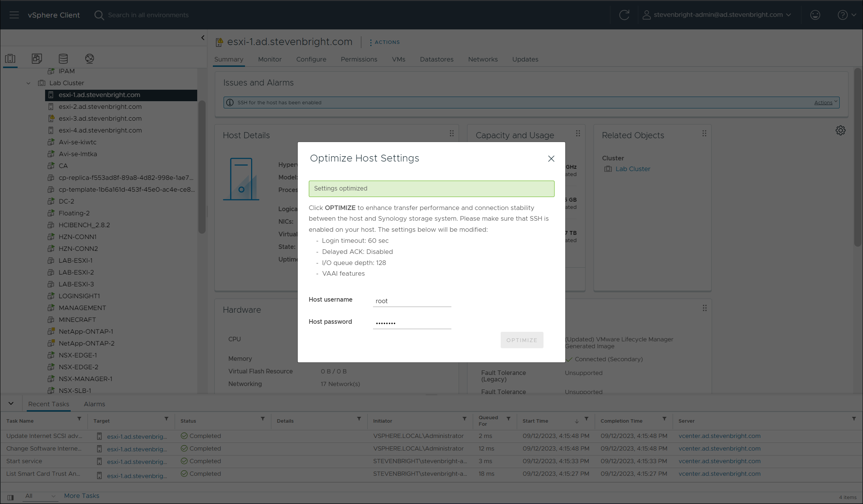Click the refresh icon in top bar

[624, 15]
